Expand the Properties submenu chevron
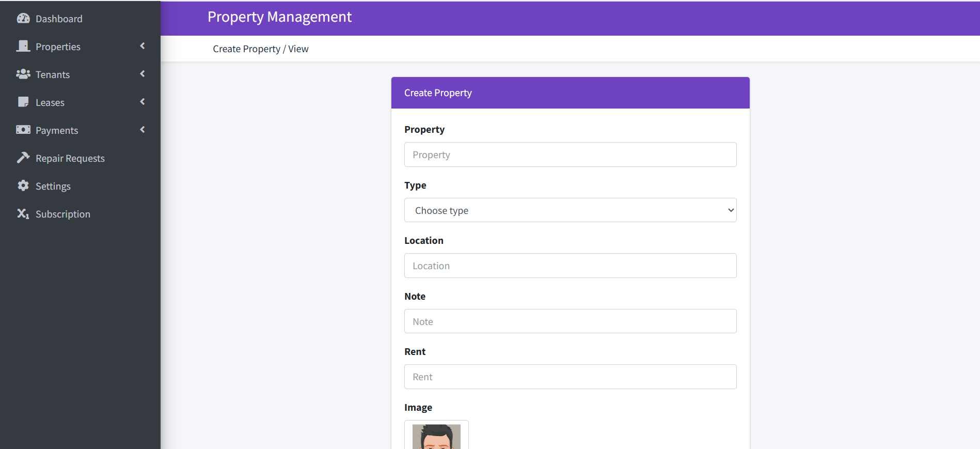980x449 pixels. coord(143,46)
